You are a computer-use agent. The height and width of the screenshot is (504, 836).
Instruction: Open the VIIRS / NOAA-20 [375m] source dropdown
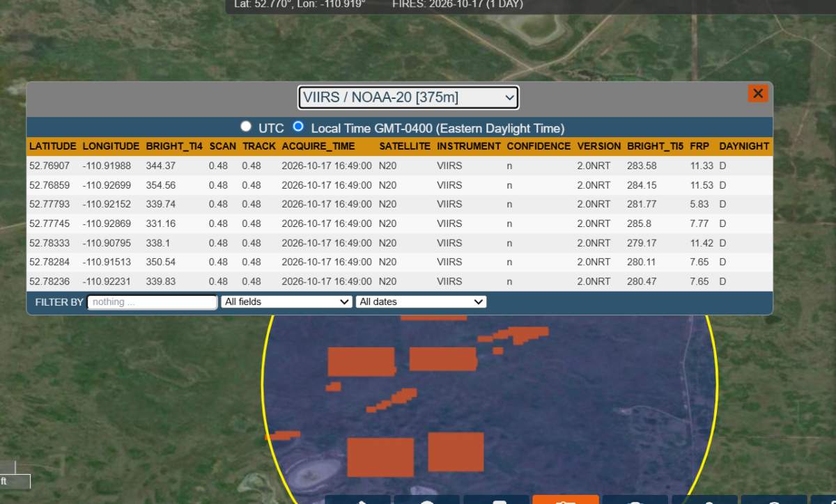408,97
